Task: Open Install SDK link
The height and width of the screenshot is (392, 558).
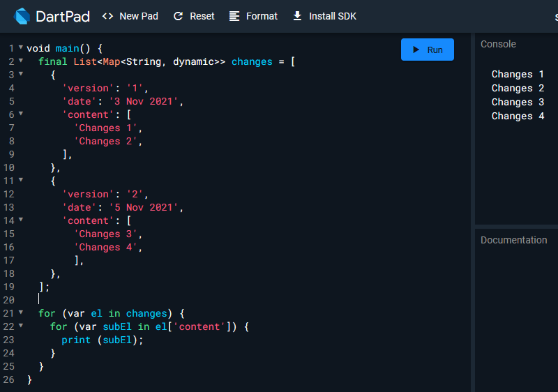Action: coord(324,16)
